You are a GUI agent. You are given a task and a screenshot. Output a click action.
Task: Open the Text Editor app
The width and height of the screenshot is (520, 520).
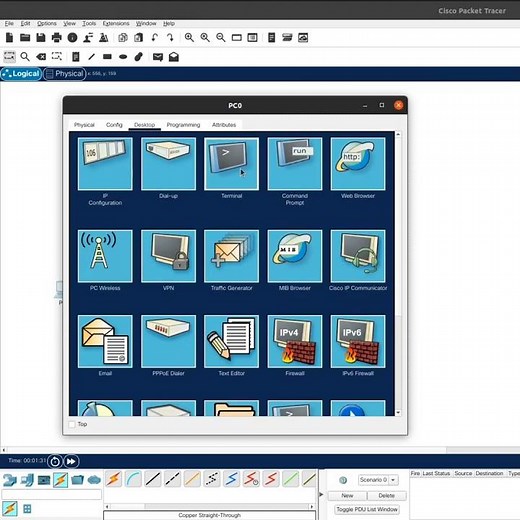coord(231,341)
